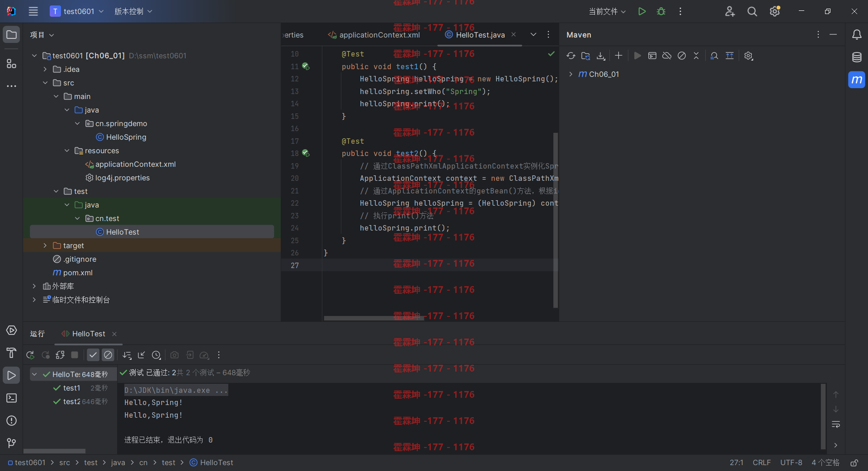Open the Structure tool window icon

[11, 63]
